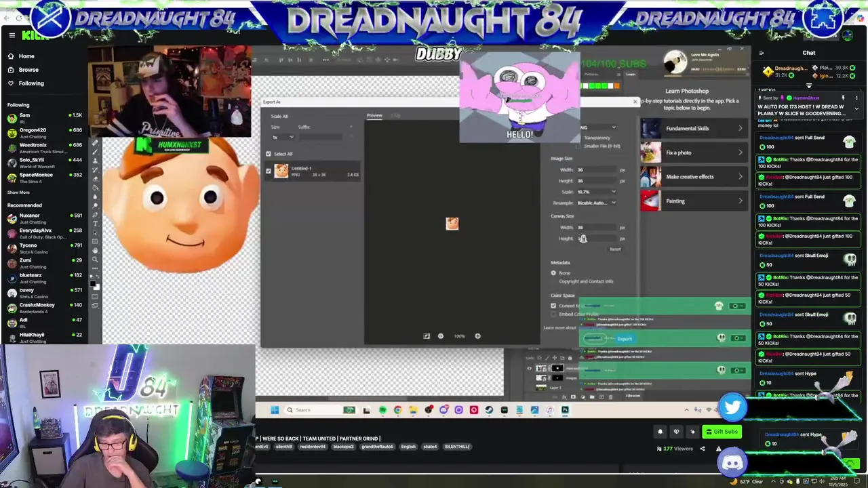Screen dimensions: 868x488
Task: Open the Scale 10.7% dropdown
Action: pyautogui.click(x=597, y=192)
